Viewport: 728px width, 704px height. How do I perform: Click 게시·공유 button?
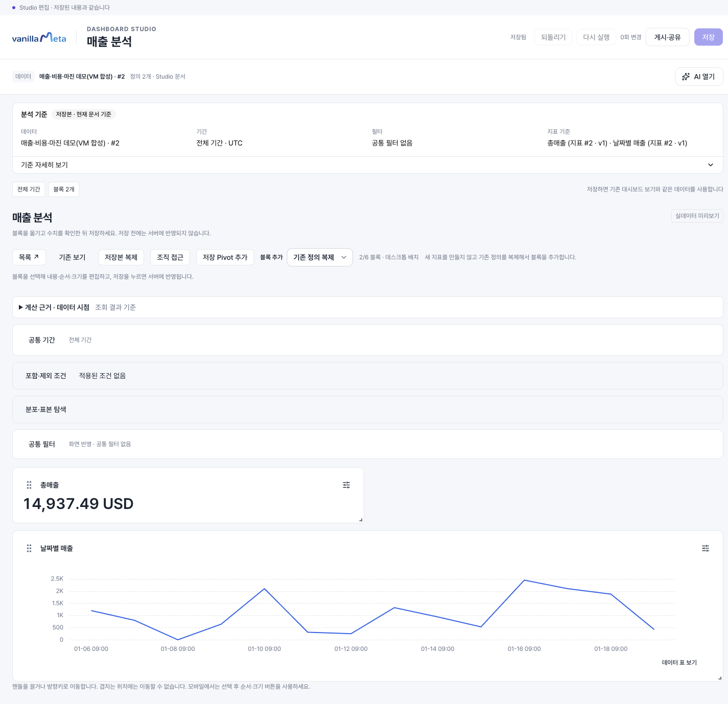tap(667, 37)
